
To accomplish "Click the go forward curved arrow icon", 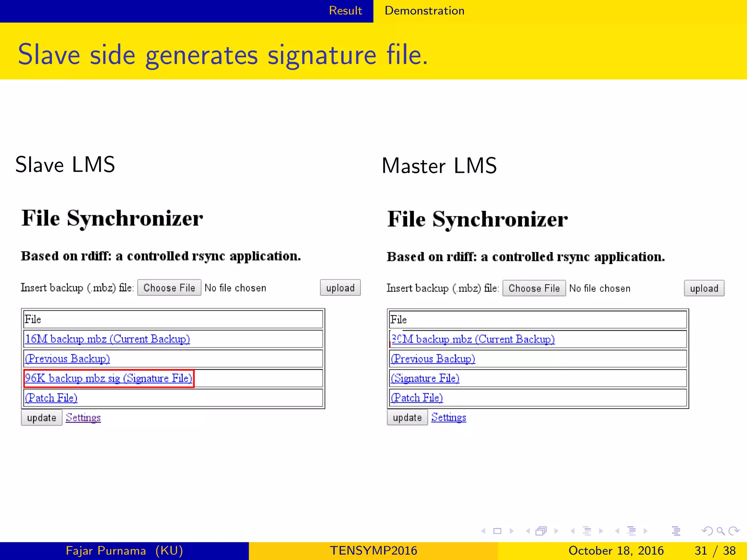I will (x=734, y=531).
